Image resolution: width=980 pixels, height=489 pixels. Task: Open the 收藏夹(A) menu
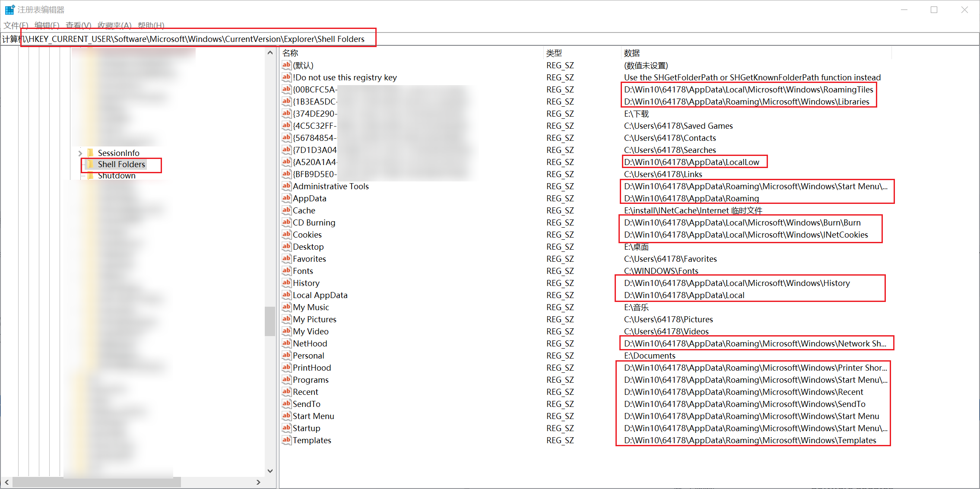(114, 25)
